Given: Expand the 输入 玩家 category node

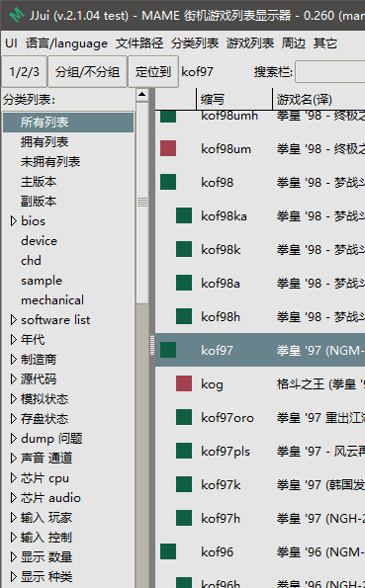Looking at the screenshot, I should click(x=14, y=518).
